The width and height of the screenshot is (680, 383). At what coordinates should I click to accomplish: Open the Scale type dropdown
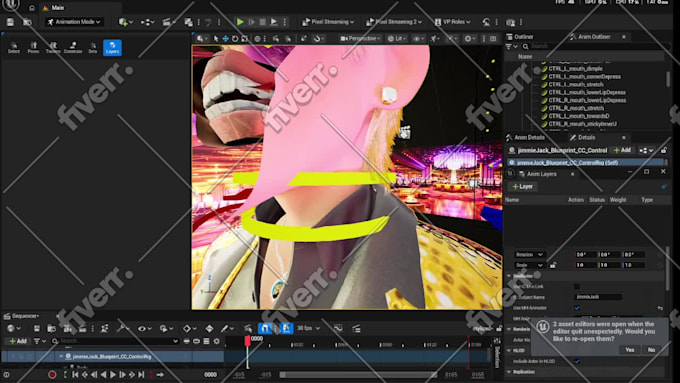529,265
